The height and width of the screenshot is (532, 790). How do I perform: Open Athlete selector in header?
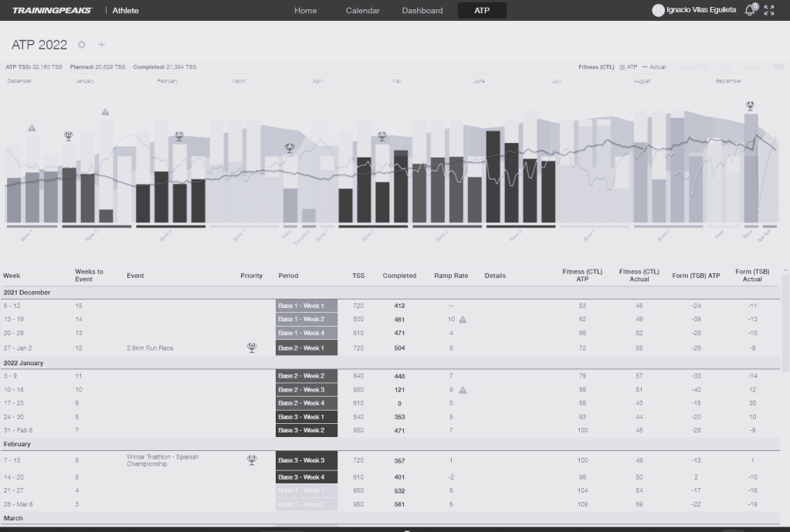pyautogui.click(x=126, y=11)
